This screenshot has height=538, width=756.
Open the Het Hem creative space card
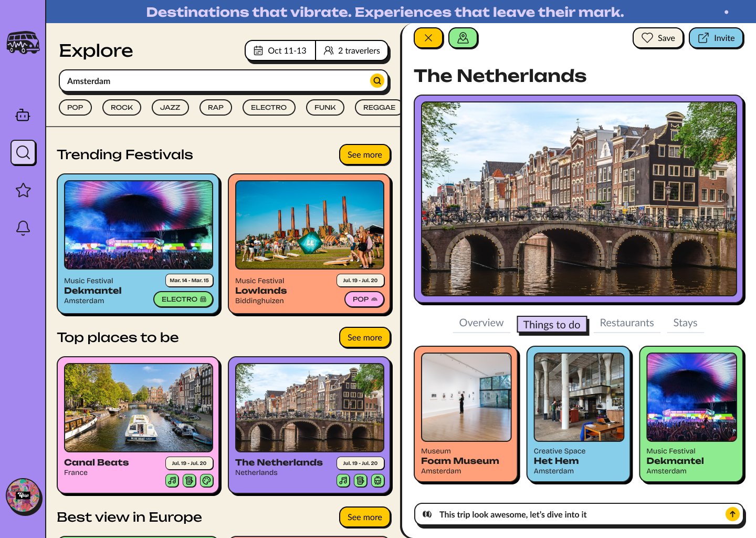579,413
